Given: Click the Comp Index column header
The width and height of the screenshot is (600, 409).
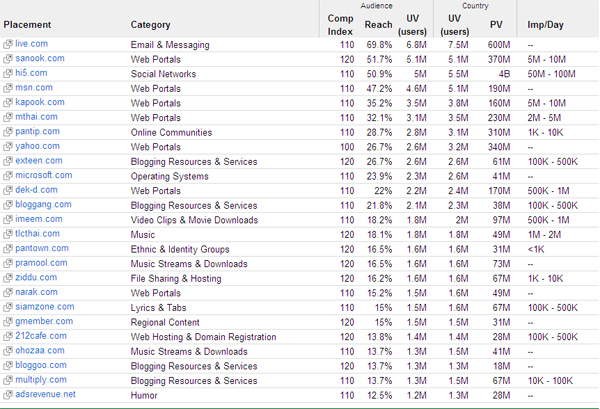Looking at the screenshot, I should click(340, 25).
